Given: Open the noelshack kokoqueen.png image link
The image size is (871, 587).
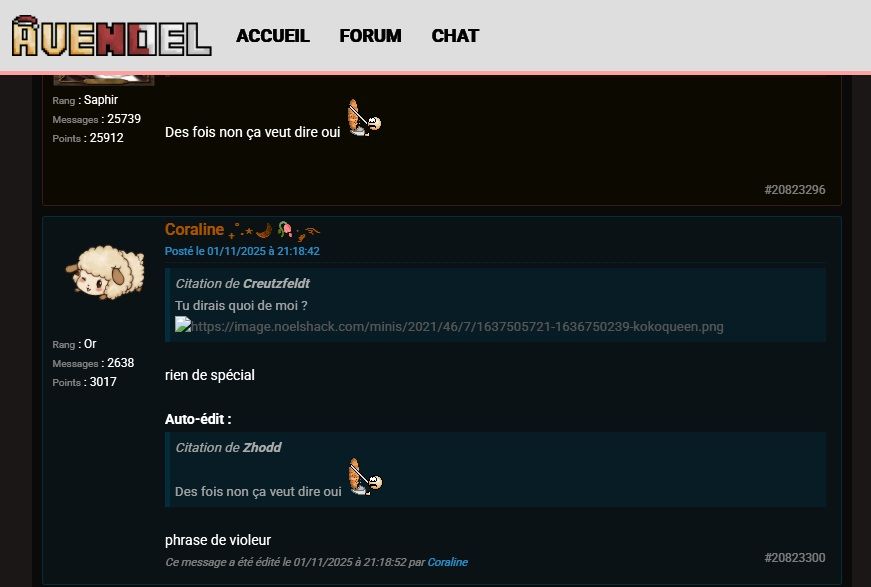Looking at the screenshot, I should (457, 327).
